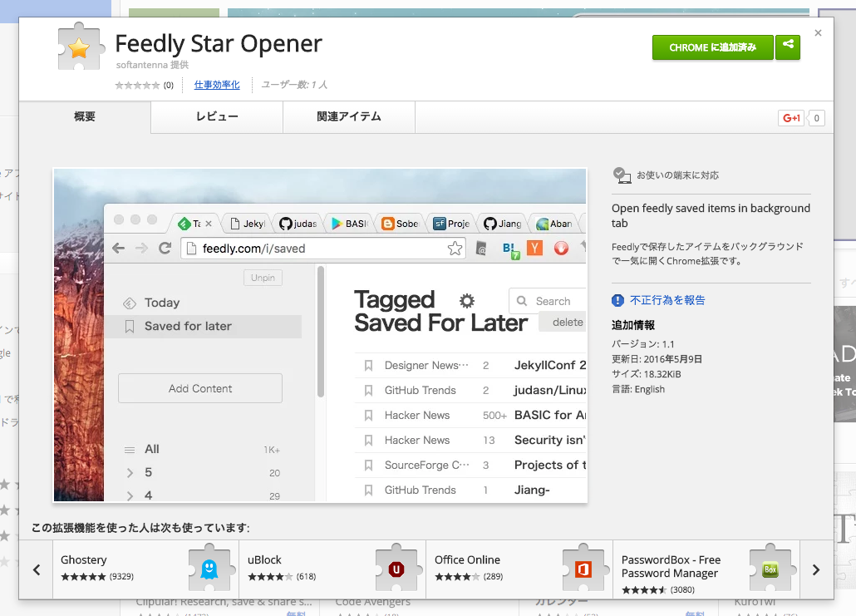Click 'Open feedly saved items in background tab' text
Screen dimensions: 856x616
click(711, 215)
